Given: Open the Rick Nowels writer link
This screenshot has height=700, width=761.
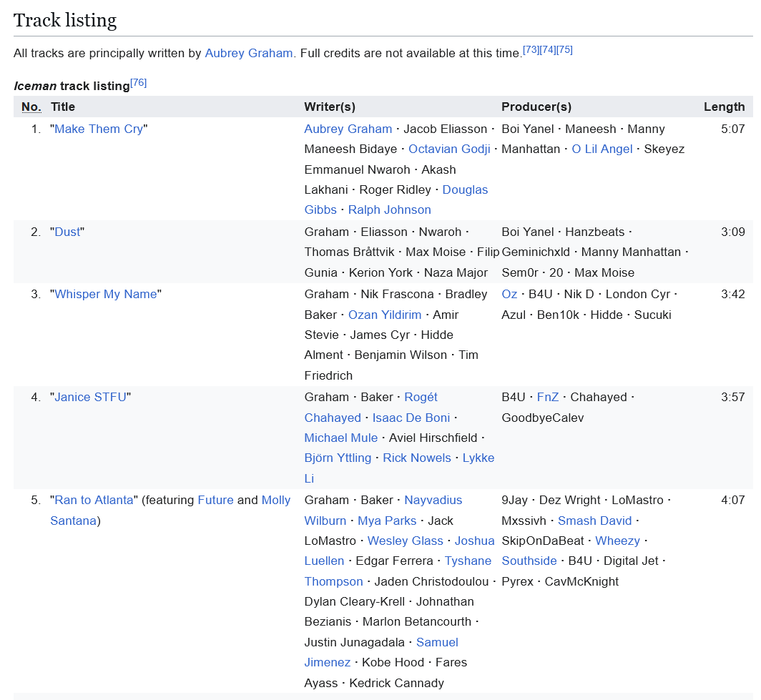Looking at the screenshot, I should pos(416,458).
